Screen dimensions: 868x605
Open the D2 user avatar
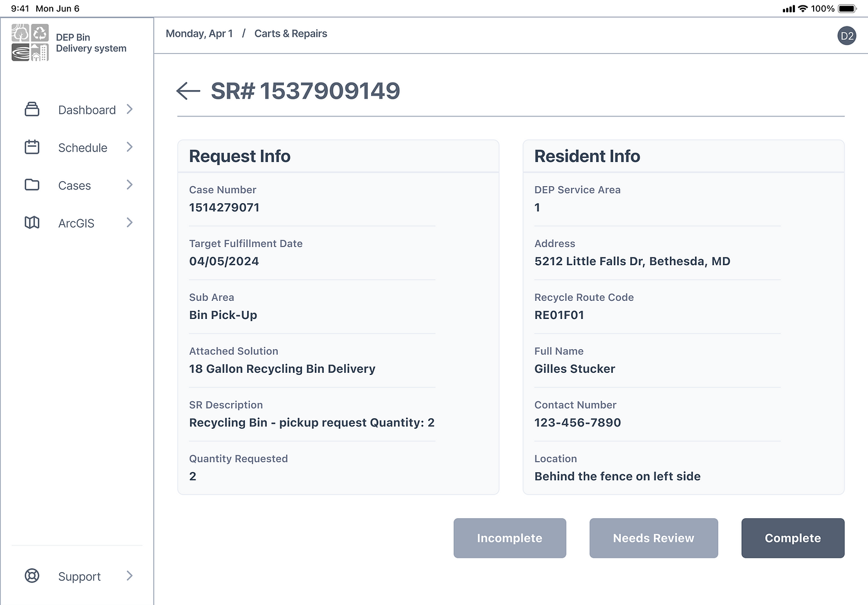click(x=847, y=36)
